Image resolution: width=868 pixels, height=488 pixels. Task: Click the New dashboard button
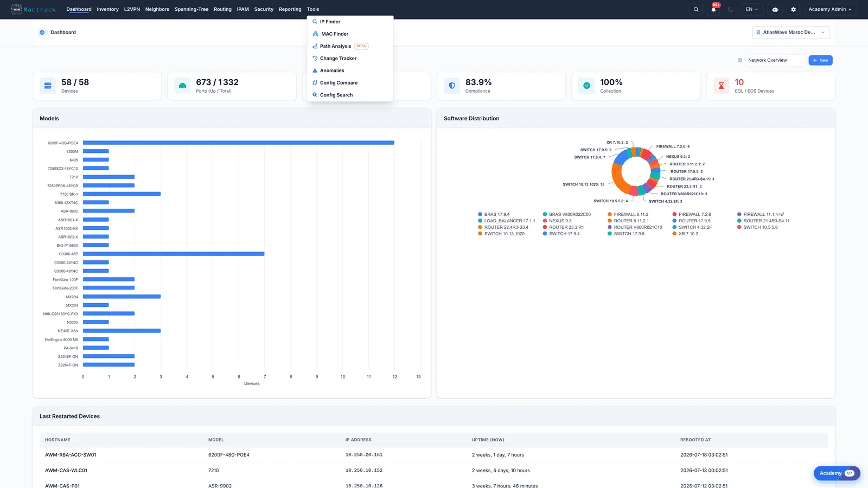tap(820, 60)
